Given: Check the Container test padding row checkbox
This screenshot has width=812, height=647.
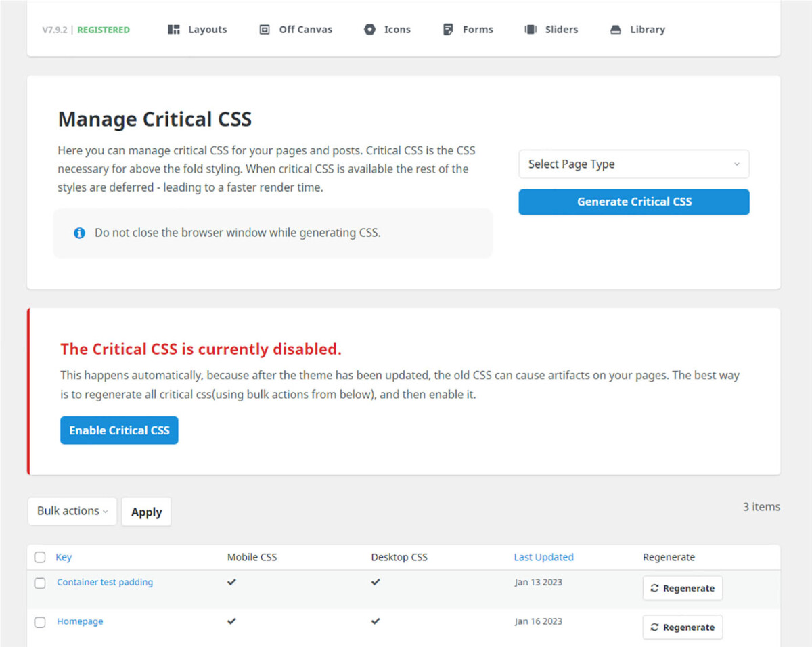Looking at the screenshot, I should (39, 583).
